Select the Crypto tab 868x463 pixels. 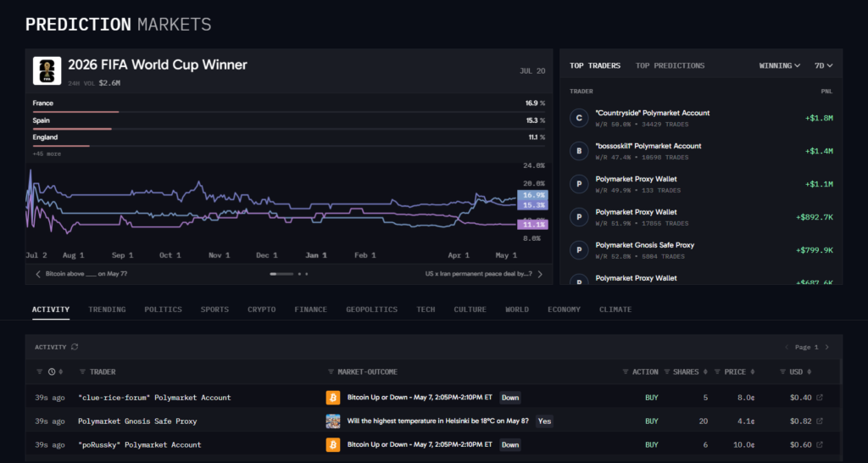tap(261, 310)
